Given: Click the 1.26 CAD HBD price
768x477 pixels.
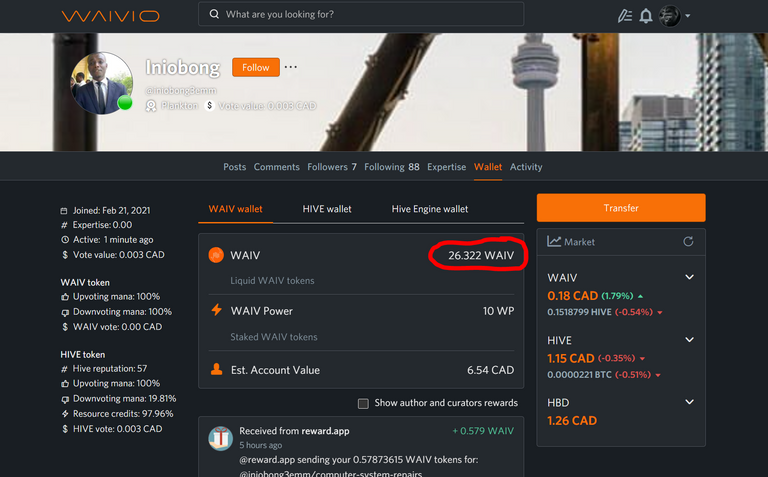Looking at the screenshot, I should tap(572, 421).
